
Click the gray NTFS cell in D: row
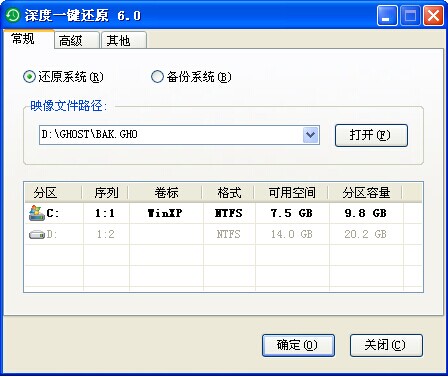(229, 234)
